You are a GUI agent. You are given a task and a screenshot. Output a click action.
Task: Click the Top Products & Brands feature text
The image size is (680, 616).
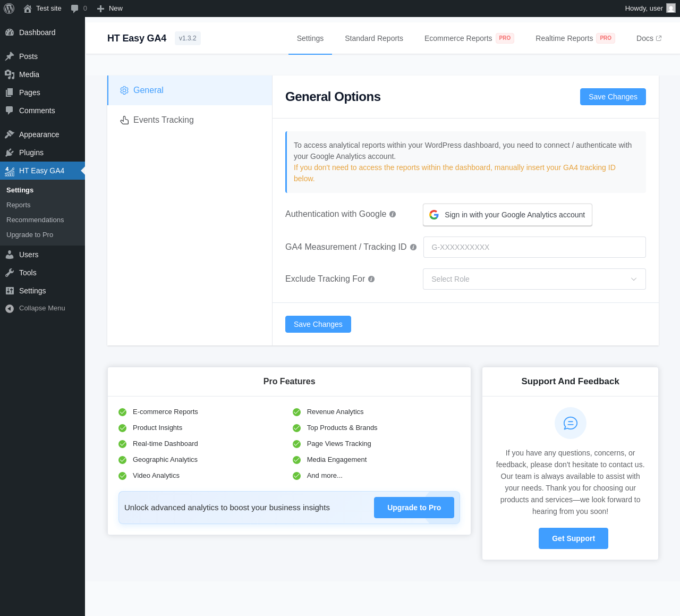[342, 428]
